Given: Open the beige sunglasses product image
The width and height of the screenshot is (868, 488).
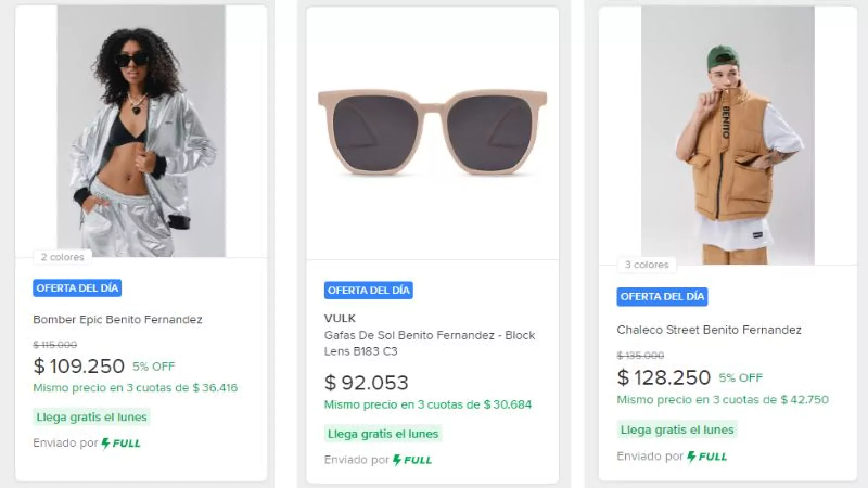Looking at the screenshot, I should tap(432, 133).
